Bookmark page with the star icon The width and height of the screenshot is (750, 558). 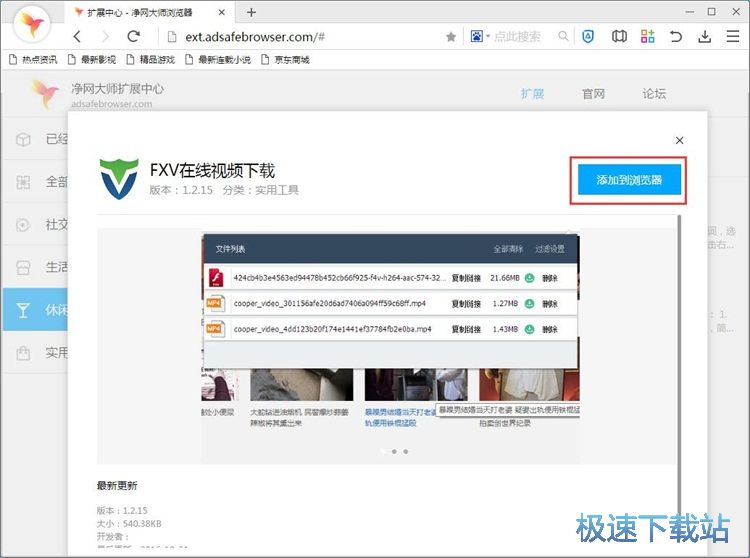[x=451, y=37]
